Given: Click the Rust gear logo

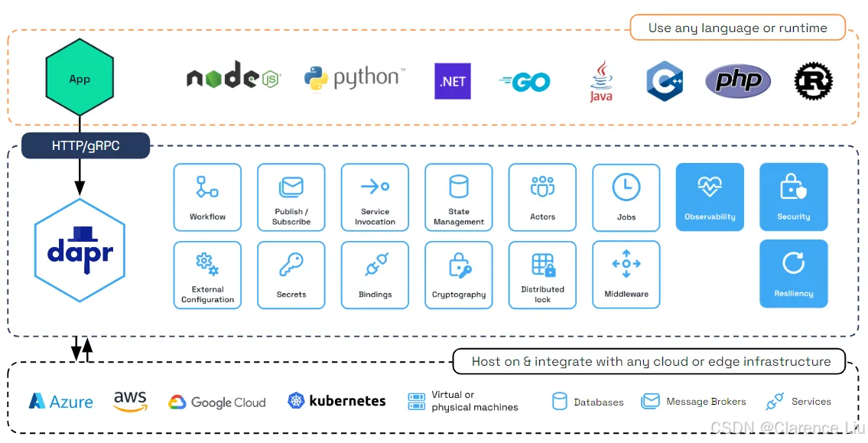Looking at the screenshot, I should click(x=814, y=81).
